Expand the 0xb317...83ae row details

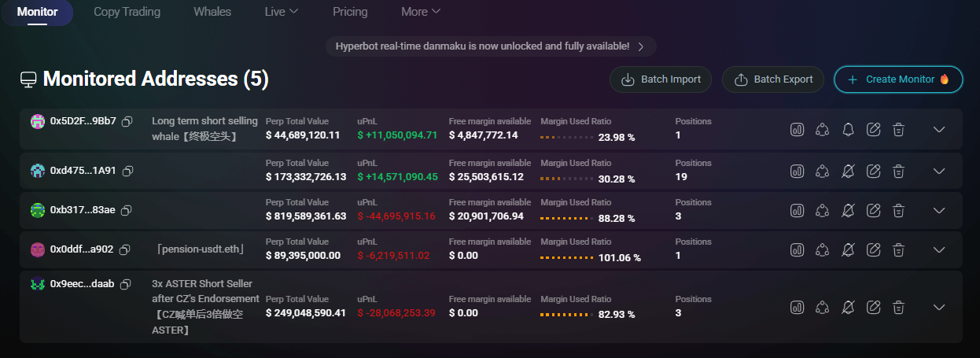tap(938, 210)
